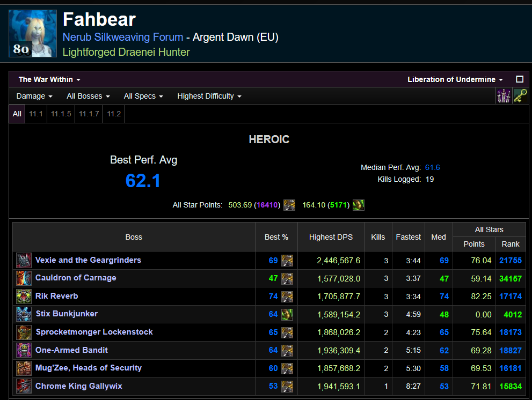Open Liberation of Undermine zone dropdown

pos(455,79)
